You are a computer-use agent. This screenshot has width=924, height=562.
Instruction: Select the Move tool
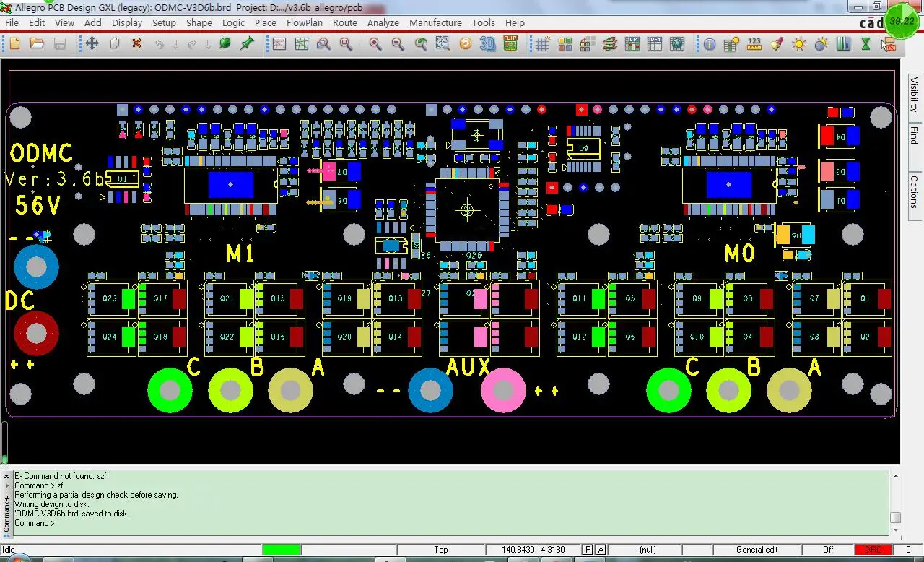[x=92, y=44]
